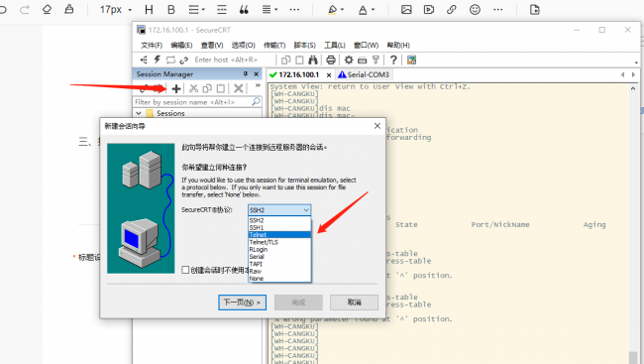644x364 pixels.
Task: Open the 窗口(W) menu
Action: [366, 46]
